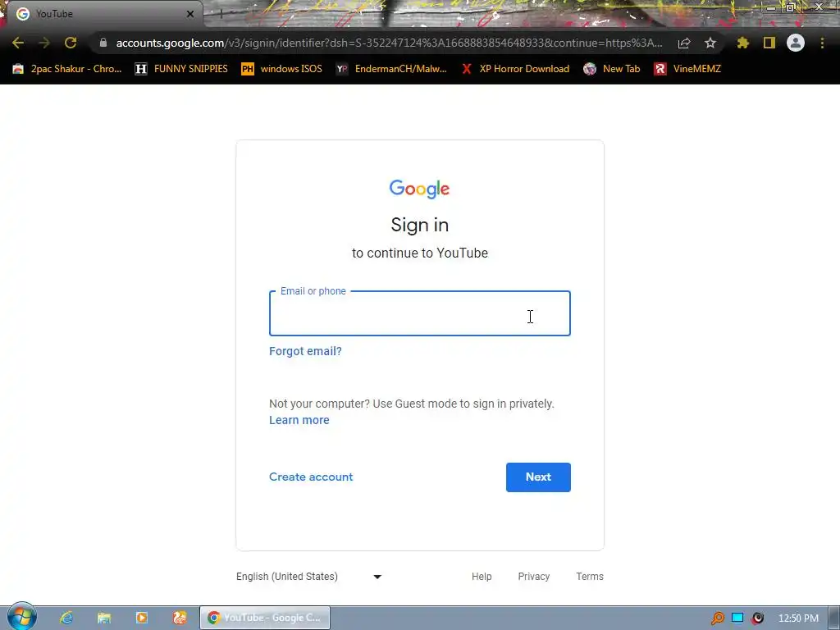Click the address bar URL

(x=389, y=43)
